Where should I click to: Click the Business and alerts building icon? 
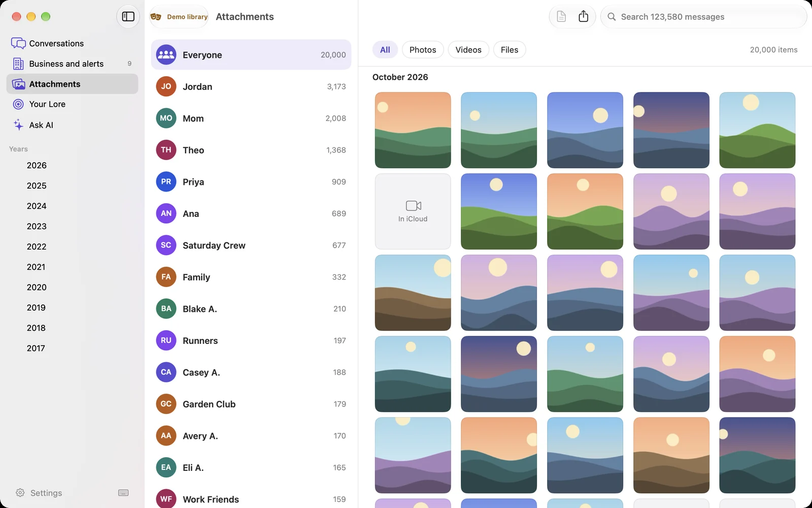pos(18,63)
